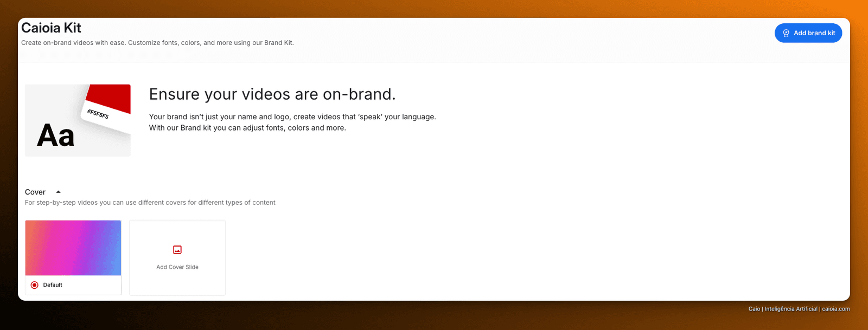This screenshot has width=868, height=330.
Task: Click the Cover section heading
Action: tap(35, 192)
